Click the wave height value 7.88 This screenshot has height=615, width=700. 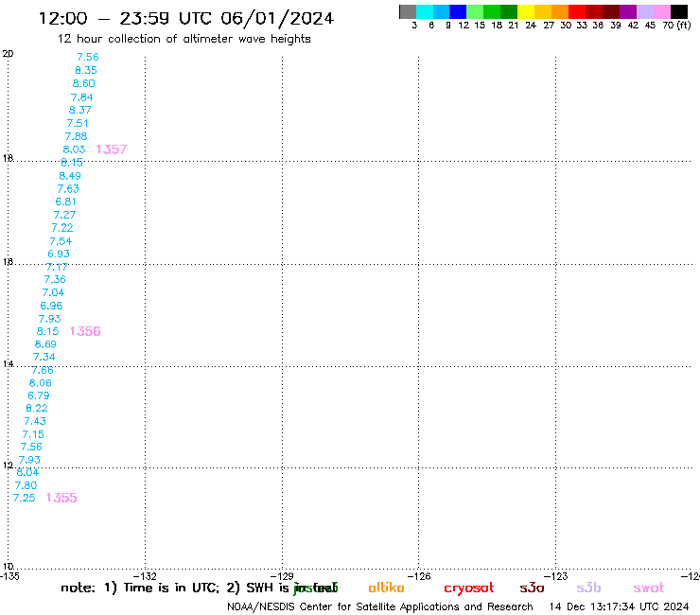pyautogui.click(x=76, y=136)
